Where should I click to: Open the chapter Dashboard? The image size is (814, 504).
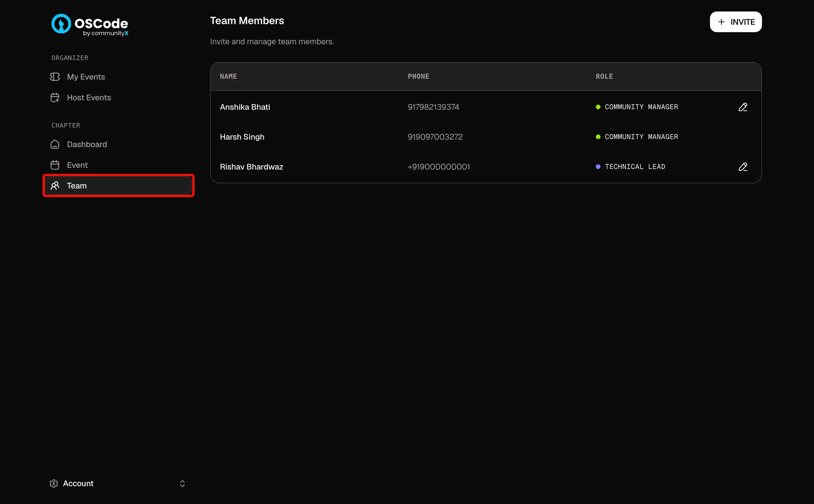118,144
